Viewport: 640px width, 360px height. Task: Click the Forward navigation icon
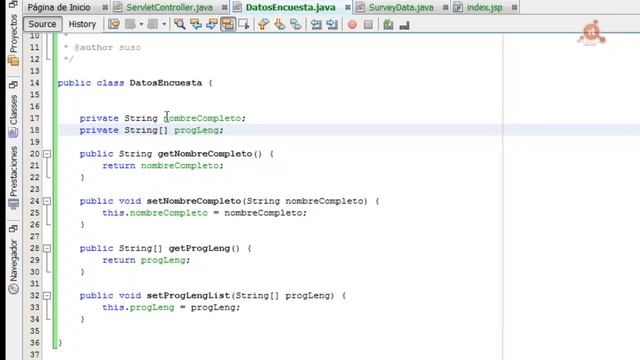(153, 24)
